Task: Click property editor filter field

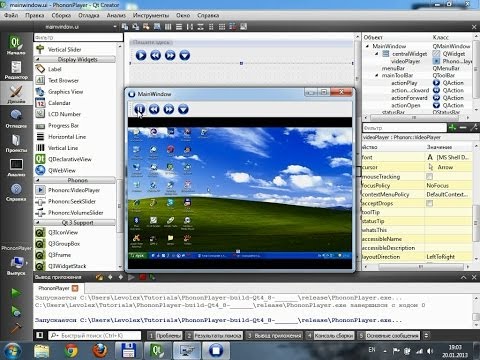Action: click(x=405, y=127)
